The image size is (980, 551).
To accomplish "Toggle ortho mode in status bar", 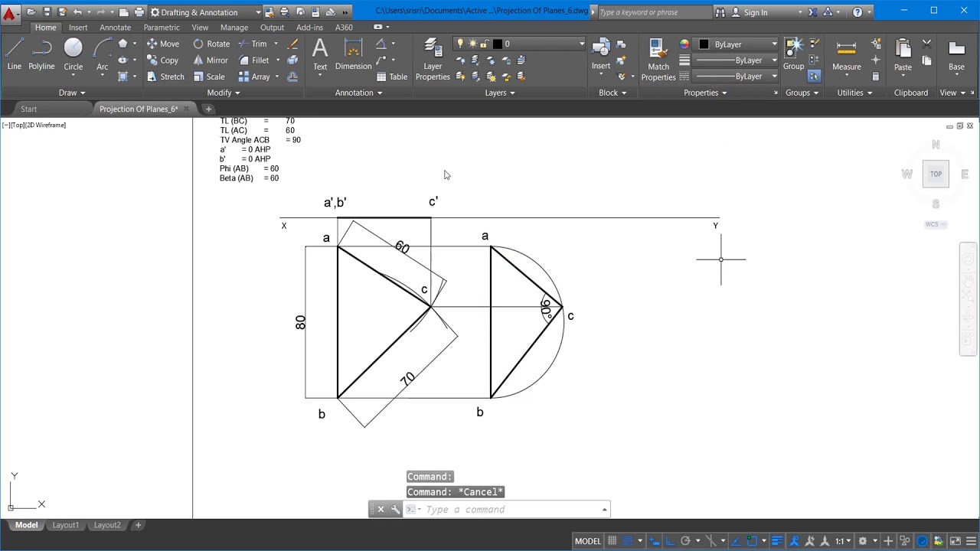I will click(x=669, y=541).
